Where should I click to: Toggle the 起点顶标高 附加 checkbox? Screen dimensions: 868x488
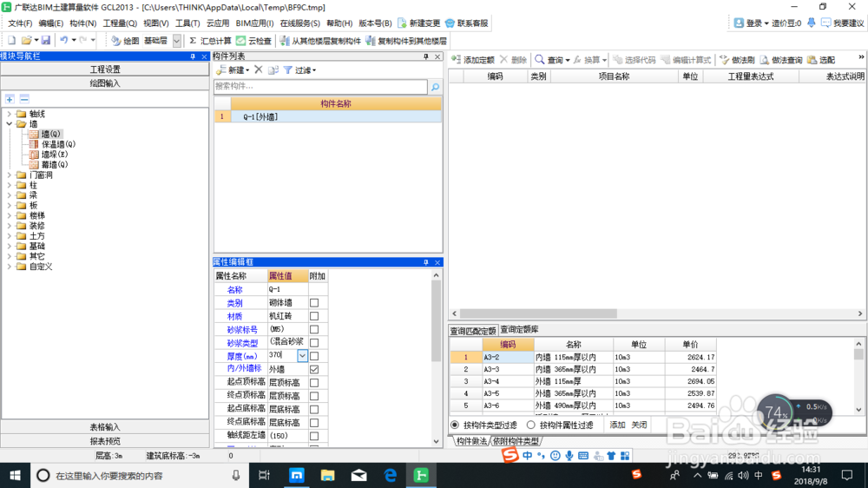tap(314, 383)
